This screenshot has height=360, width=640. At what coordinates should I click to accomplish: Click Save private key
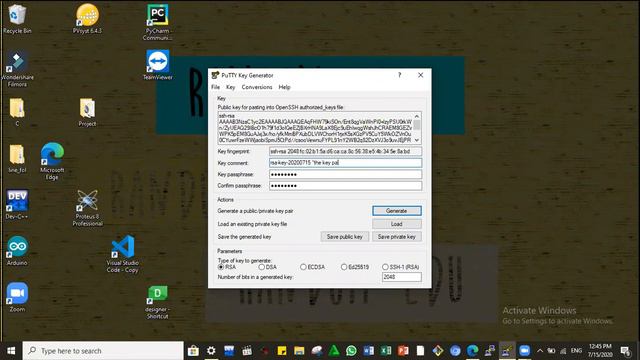click(397, 237)
